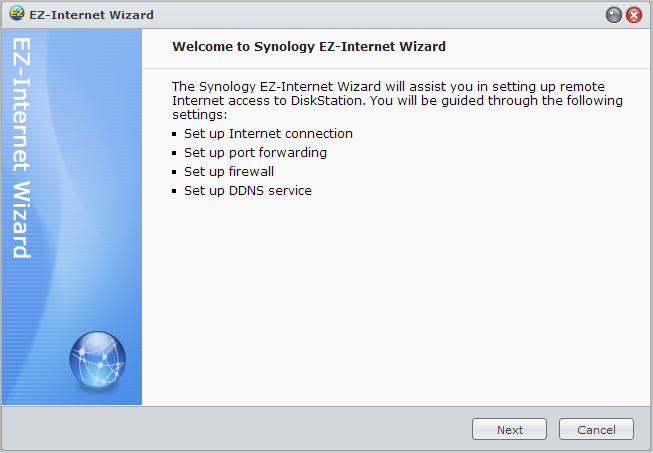653x453 pixels.
Task: Select the Set up DDNS service item
Action: [248, 191]
